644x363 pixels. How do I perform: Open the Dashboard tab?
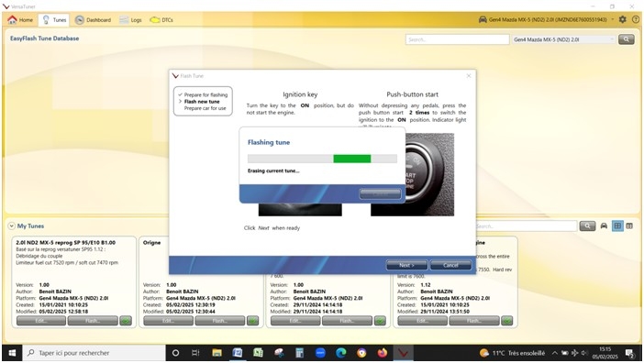(94, 19)
